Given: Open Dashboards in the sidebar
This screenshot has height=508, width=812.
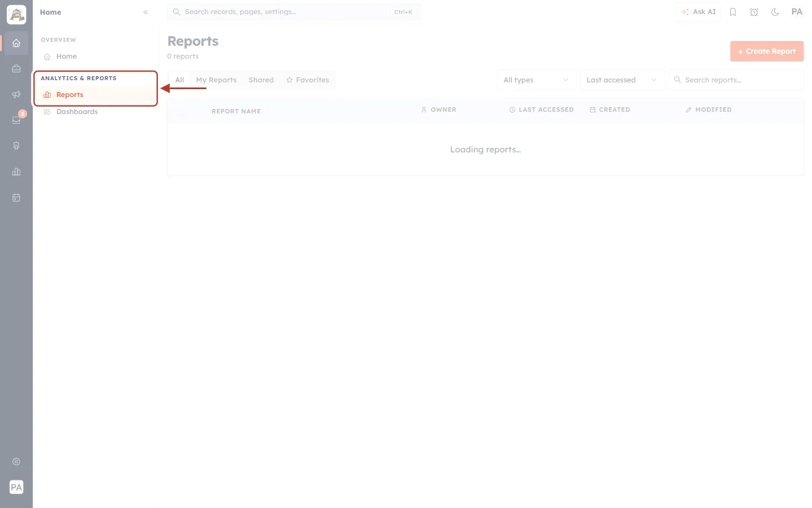Looking at the screenshot, I should 95,112.
